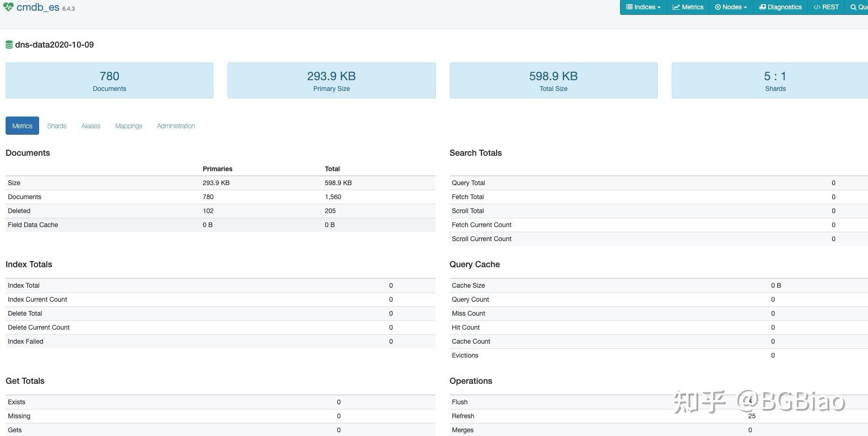868x436 pixels.
Task: Select the Mappings tab
Action: 129,125
